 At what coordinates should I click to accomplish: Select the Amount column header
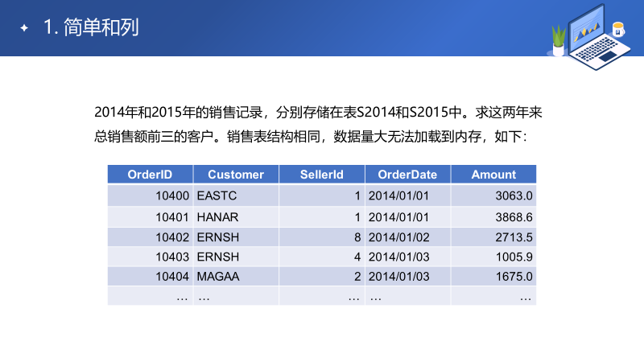493,175
